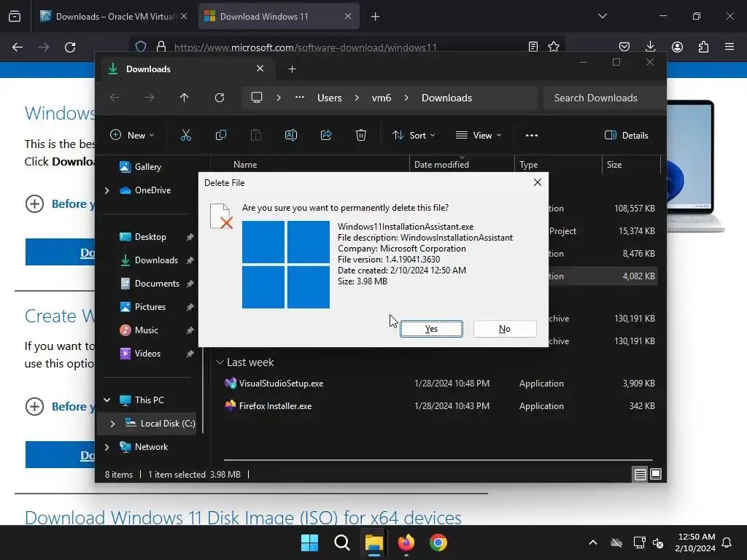This screenshot has height=560, width=747.
Task: Open Firefox downloads panel icon
Action: pos(650,47)
